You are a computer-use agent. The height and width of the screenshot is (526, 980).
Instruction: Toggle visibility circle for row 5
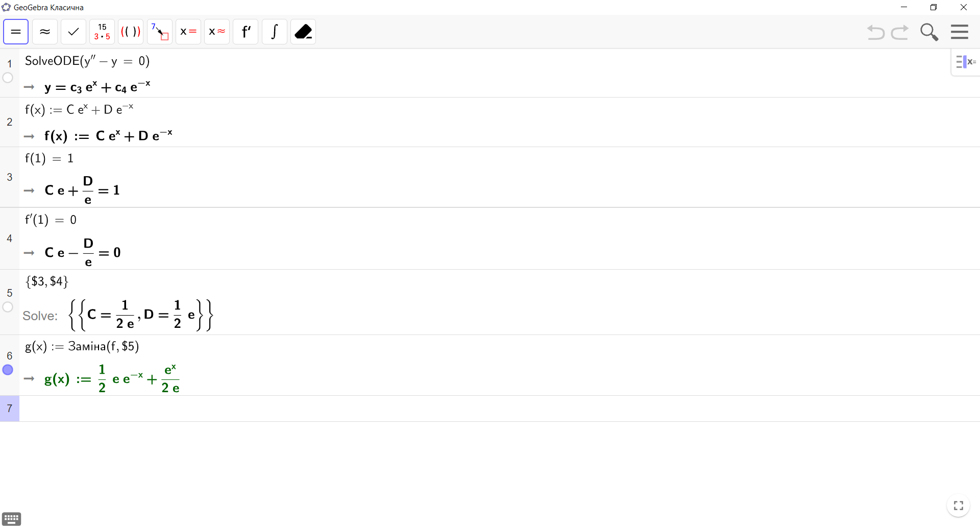coord(8,307)
